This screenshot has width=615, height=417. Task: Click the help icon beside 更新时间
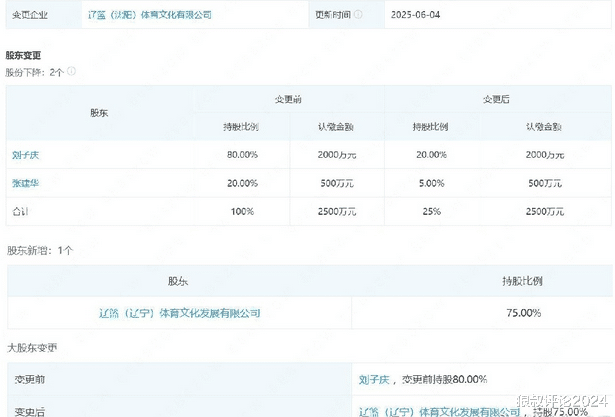(359, 15)
